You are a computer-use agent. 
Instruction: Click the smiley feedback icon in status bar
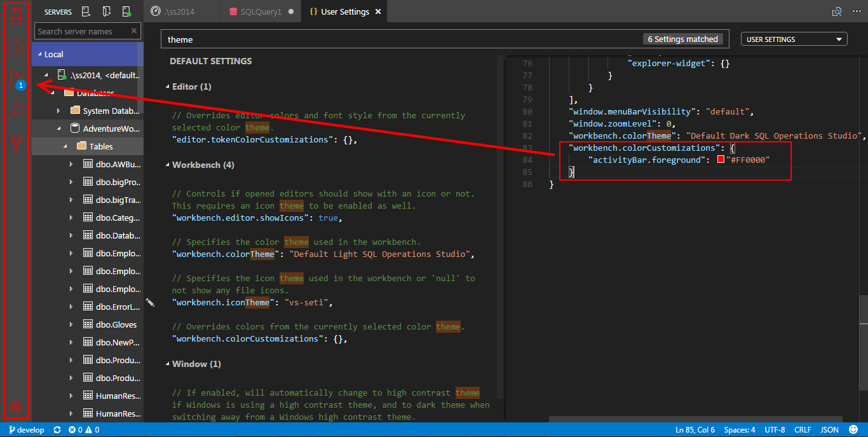854,429
